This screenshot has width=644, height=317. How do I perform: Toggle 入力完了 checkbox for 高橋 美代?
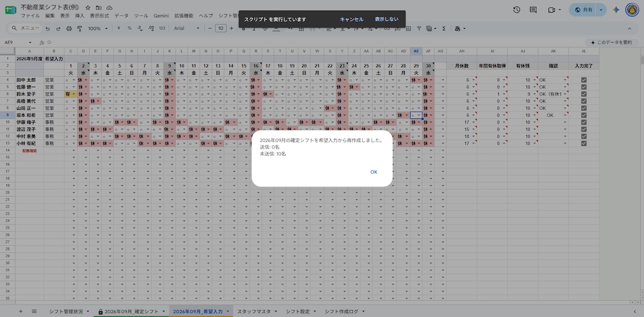tap(584, 101)
